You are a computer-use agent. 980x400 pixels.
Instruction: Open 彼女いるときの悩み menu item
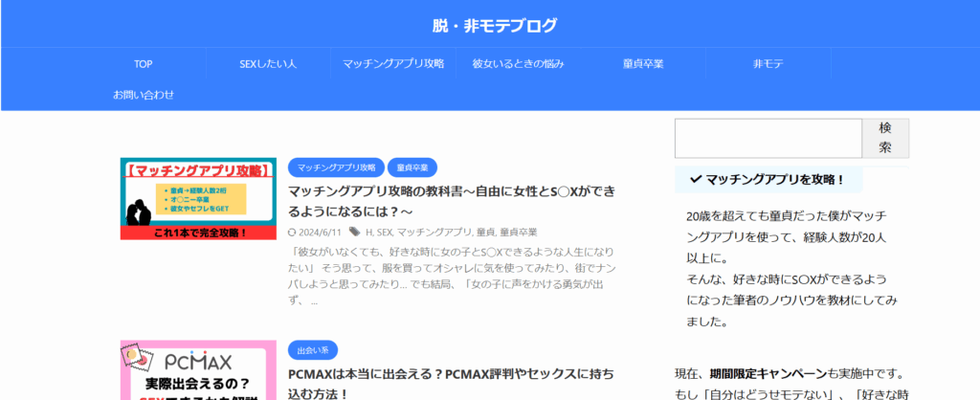coord(518,64)
